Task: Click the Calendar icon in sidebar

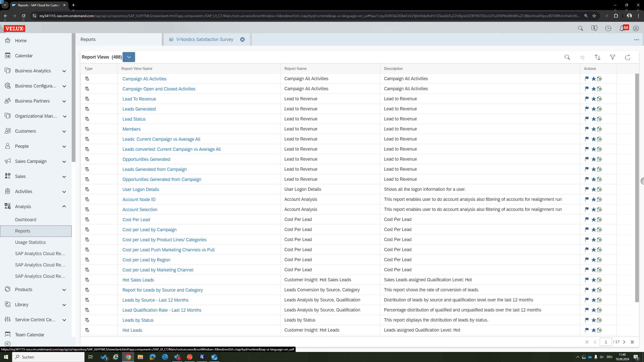Action: (x=8, y=56)
